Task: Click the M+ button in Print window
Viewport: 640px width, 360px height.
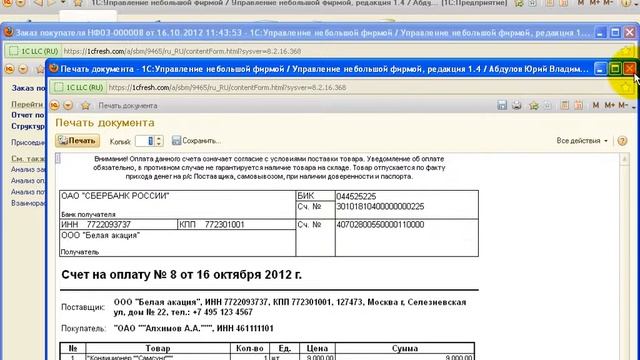Action: 609,105
